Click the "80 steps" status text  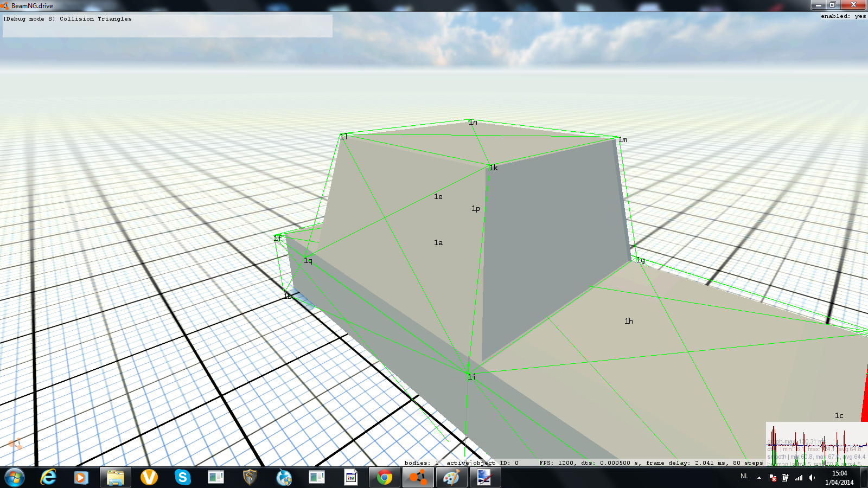tap(748, 463)
